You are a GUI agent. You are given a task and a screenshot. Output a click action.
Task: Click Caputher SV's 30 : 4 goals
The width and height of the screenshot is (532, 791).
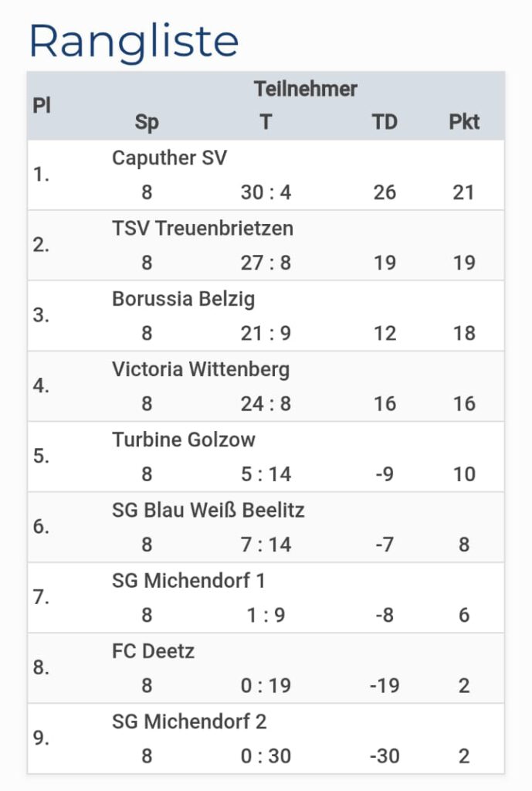(x=266, y=192)
